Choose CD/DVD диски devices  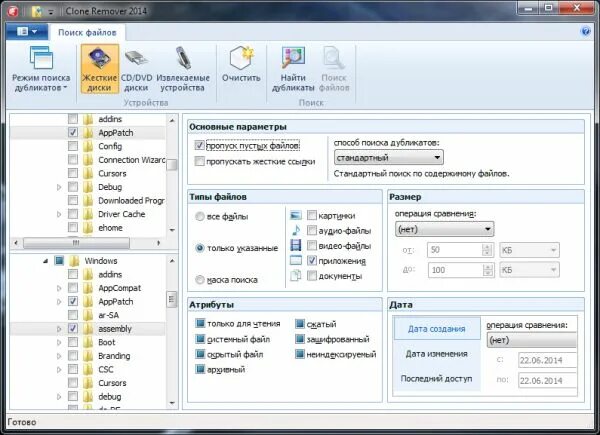137,69
